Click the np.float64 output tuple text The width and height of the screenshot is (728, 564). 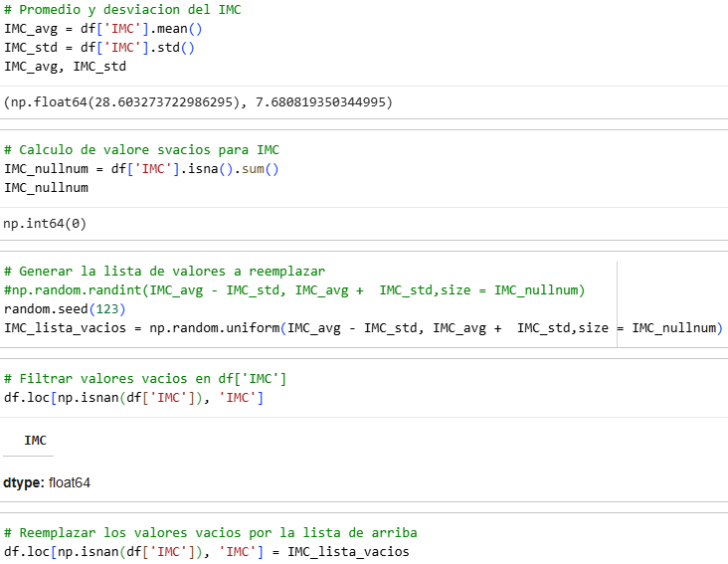click(198, 102)
